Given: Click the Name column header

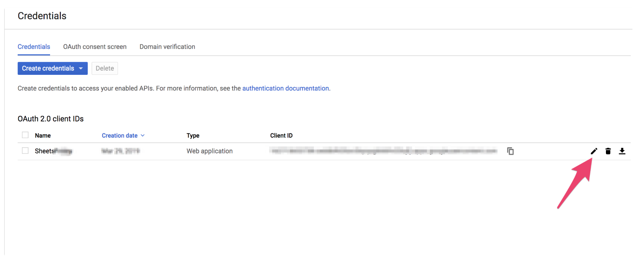Looking at the screenshot, I should (43, 136).
